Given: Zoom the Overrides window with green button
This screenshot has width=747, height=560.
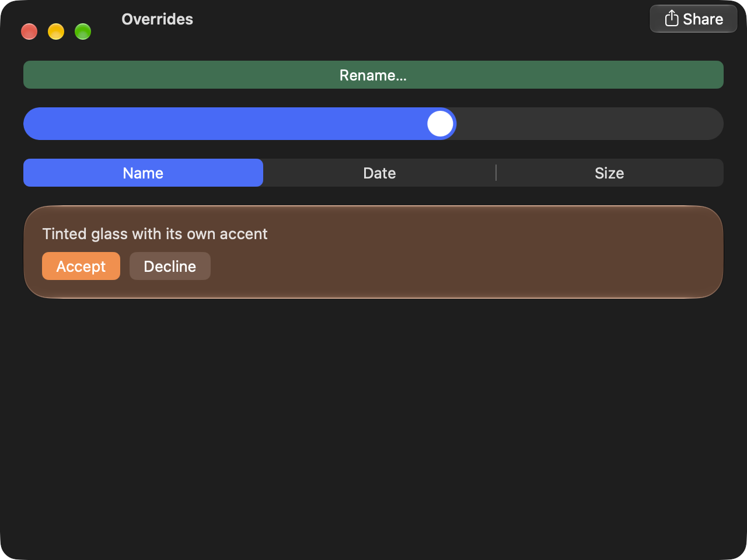Looking at the screenshot, I should 83,32.
